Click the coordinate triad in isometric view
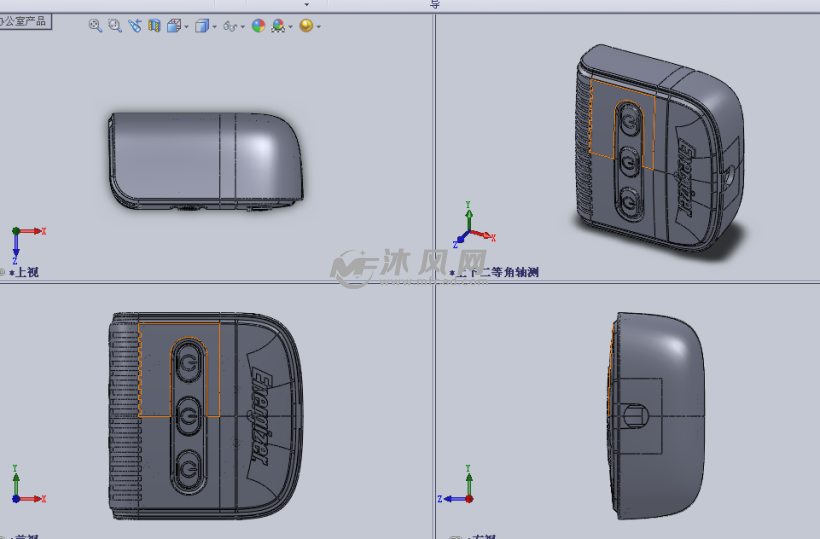The height and width of the screenshot is (539, 820). pos(473,225)
